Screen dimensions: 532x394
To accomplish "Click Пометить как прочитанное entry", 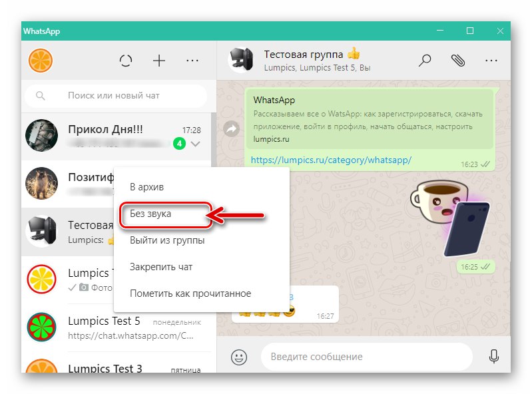I will [190, 294].
